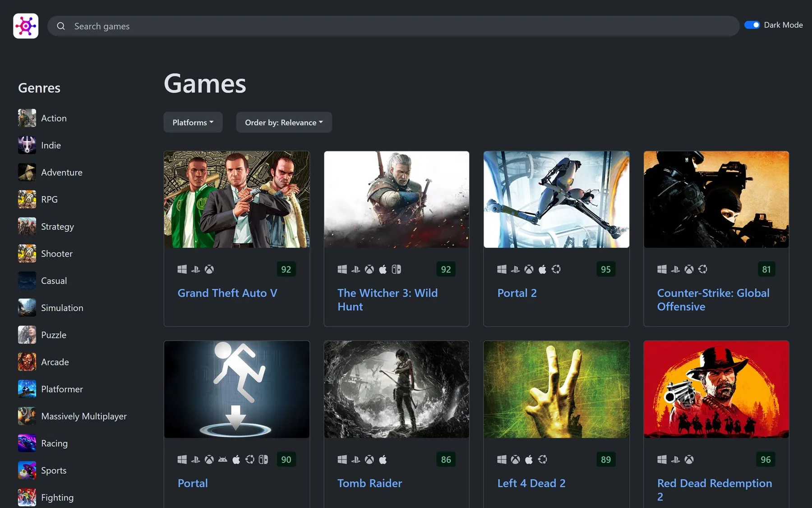Viewport: 812px width, 508px height.
Task: Open The Witcher 3: Wild Hunt link
Action: tap(388, 300)
